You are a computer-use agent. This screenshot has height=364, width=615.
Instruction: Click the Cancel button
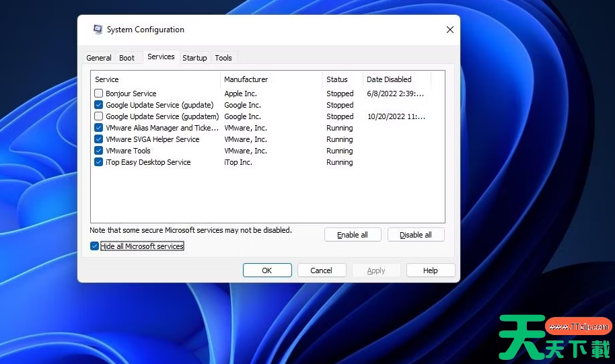(x=322, y=270)
